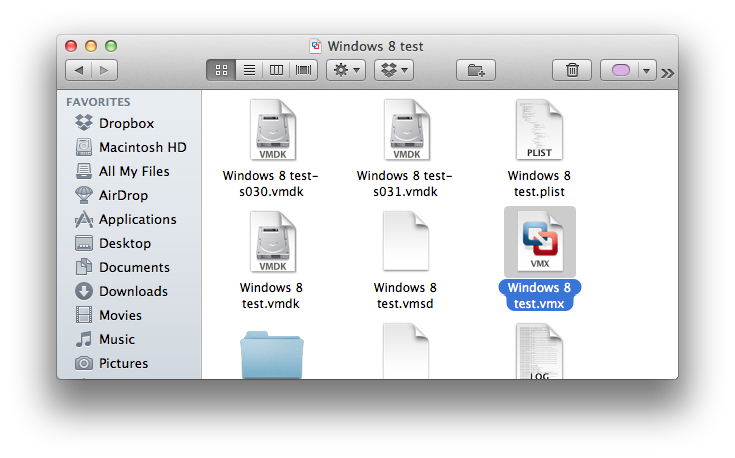Open Dropbox in the Favorites sidebar
This screenshot has width=735, height=458.
[x=126, y=123]
